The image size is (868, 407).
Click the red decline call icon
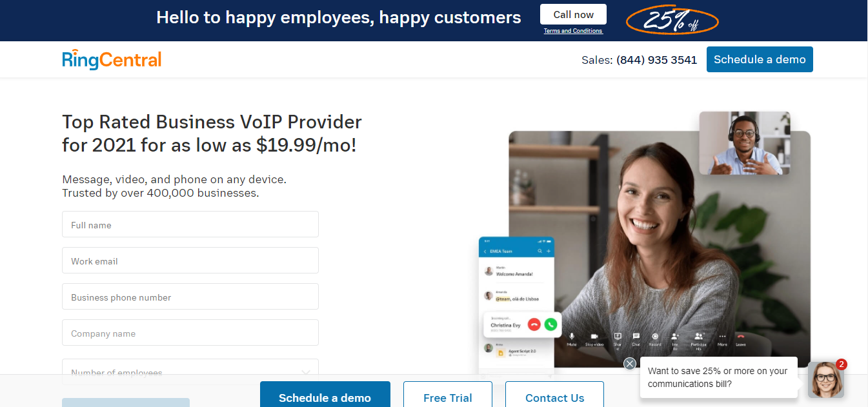coord(534,324)
